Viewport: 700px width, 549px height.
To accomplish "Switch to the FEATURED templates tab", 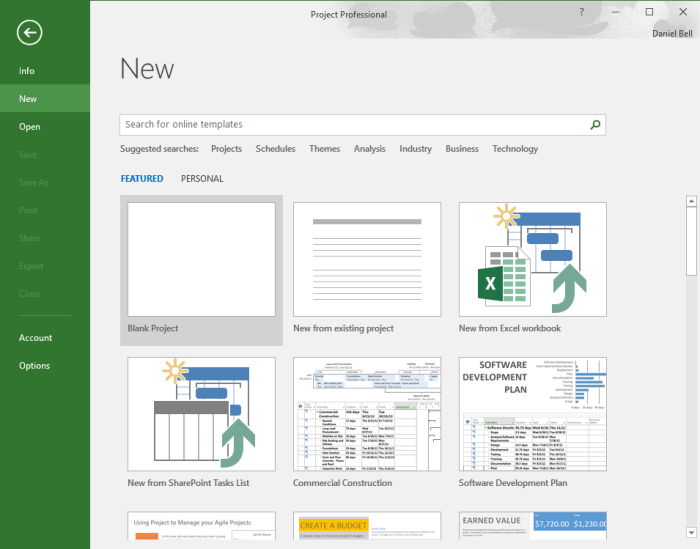I will [142, 179].
